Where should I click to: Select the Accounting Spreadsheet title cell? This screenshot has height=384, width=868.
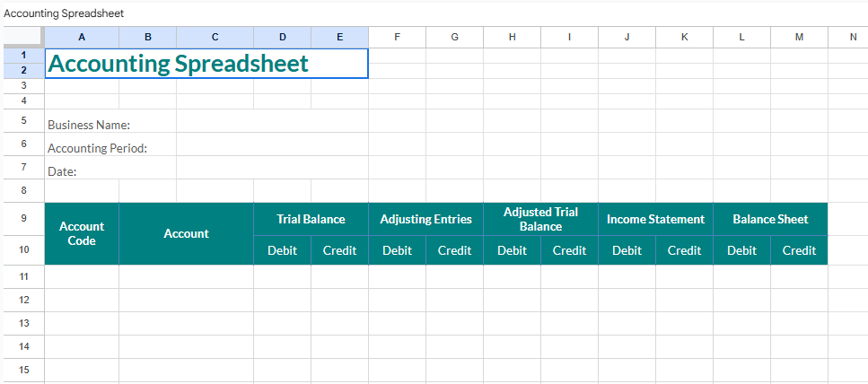coord(206,64)
